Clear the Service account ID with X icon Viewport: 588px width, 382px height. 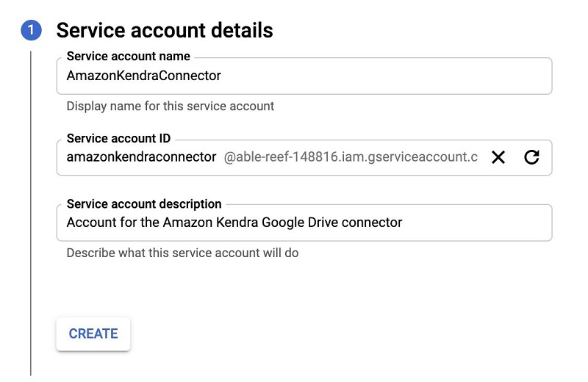pyautogui.click(x=498, y=157)
